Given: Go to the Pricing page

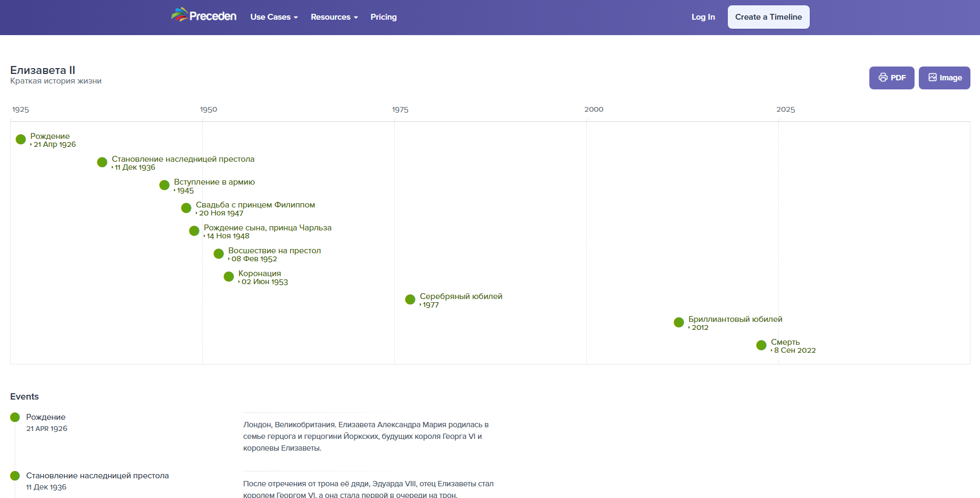Looking at the screenshot, I should tap(383, 17).
